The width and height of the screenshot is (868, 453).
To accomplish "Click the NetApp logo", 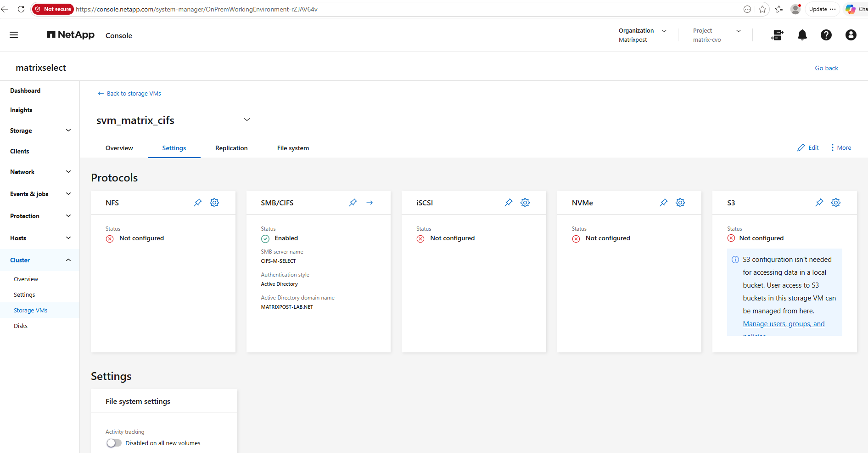I will [70, 35].
